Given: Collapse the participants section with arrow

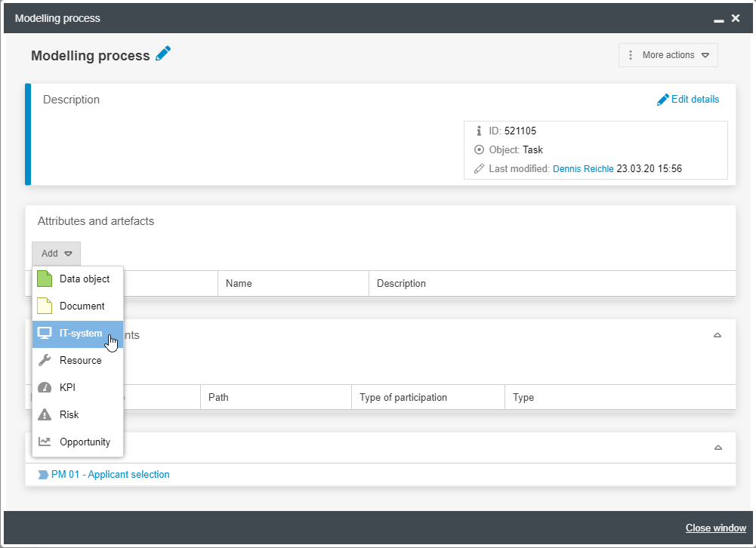Looking at the screenshot, I should point(717,335).
